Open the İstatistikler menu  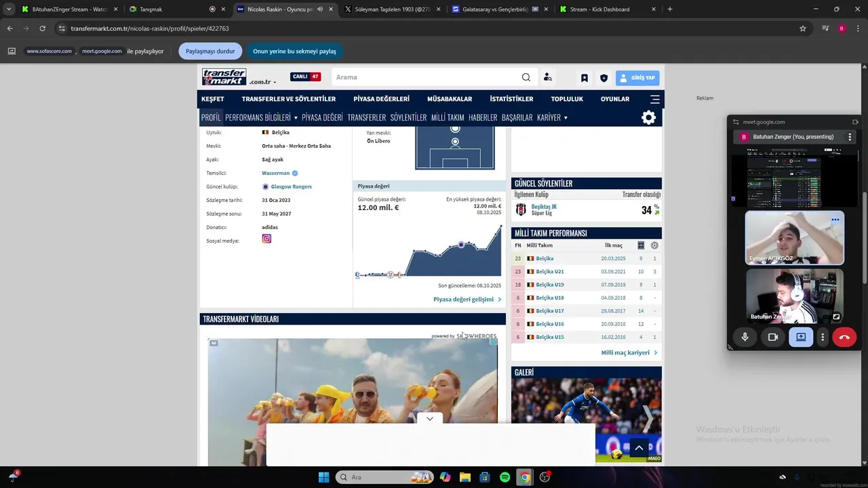[511, 99]
